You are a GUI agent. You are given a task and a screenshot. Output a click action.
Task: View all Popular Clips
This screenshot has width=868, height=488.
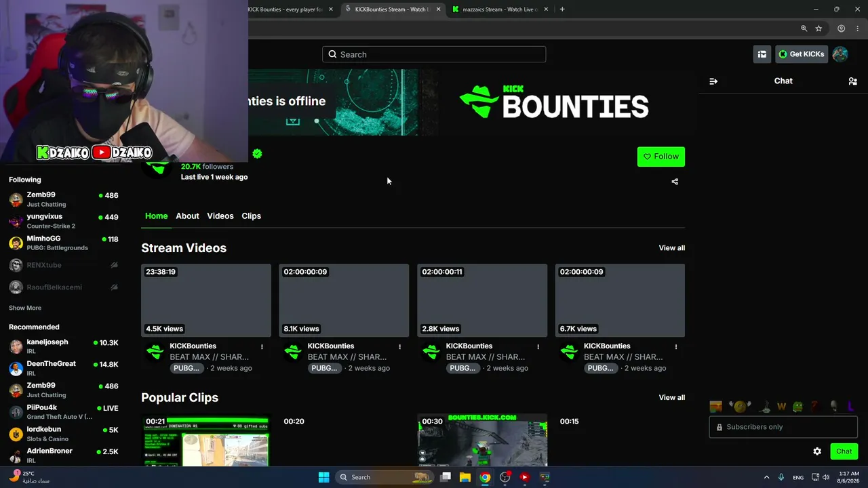click(x=672, y=398)
